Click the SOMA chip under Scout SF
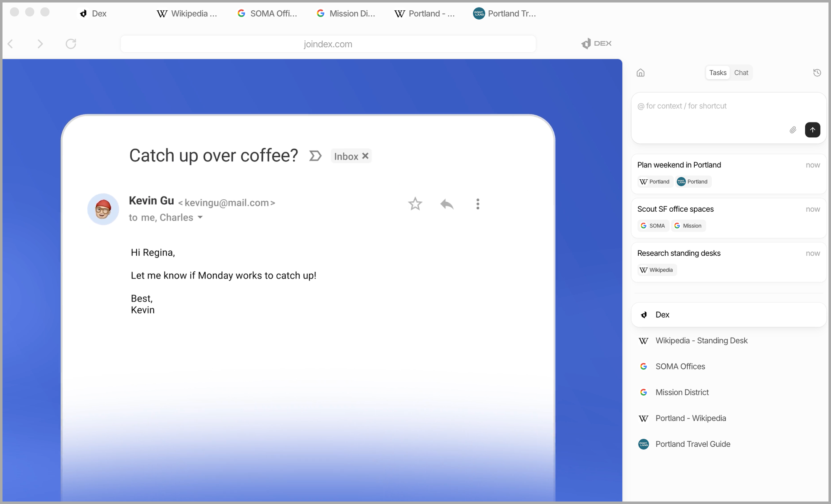The height and width of the screenshot is (504, 831). (x=653, y=226)
